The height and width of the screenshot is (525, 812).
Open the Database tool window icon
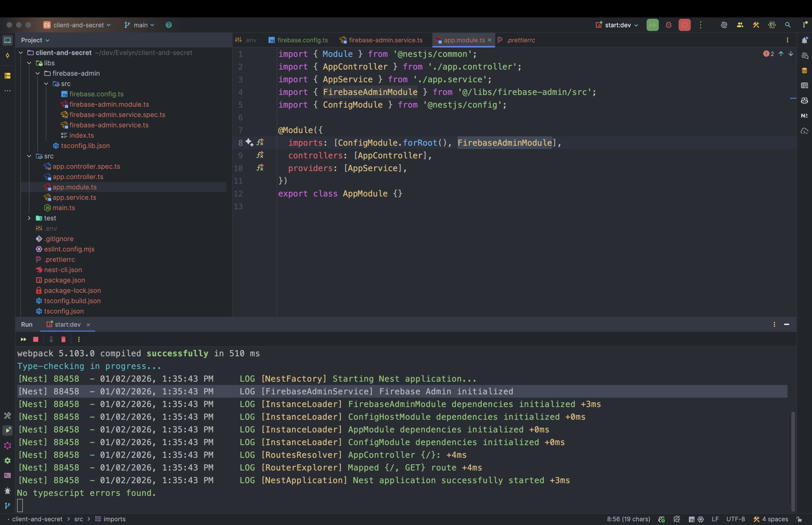(x=804, y=70)
